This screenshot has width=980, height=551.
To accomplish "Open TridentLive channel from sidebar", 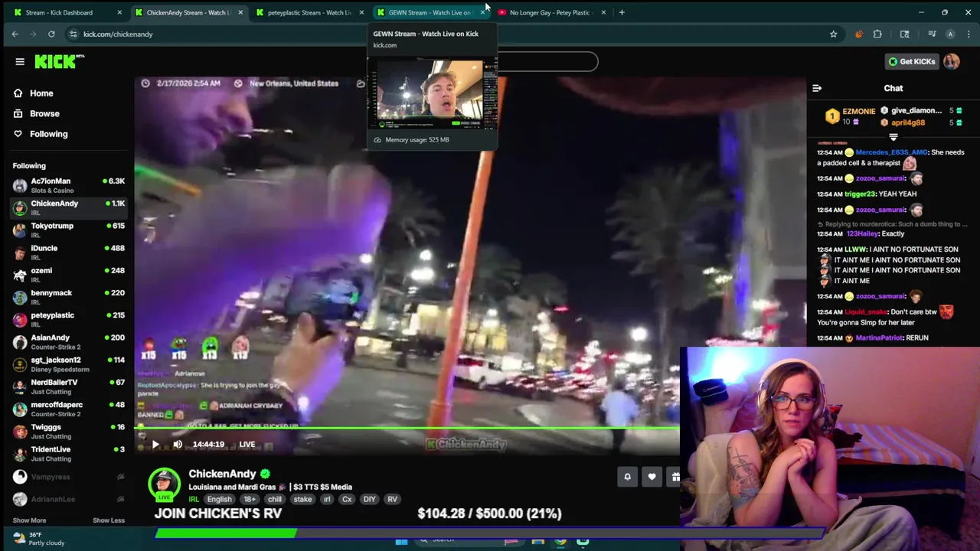I will (68, 453).
